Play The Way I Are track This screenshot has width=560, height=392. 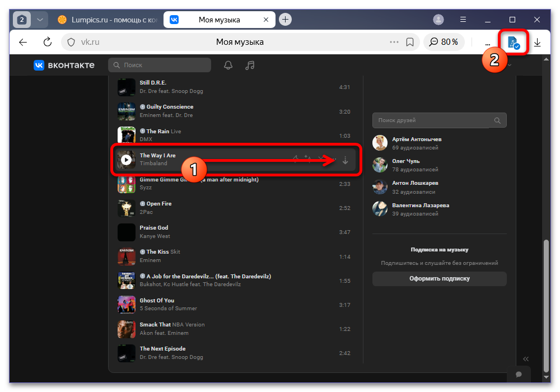click(x=126, y=160)
